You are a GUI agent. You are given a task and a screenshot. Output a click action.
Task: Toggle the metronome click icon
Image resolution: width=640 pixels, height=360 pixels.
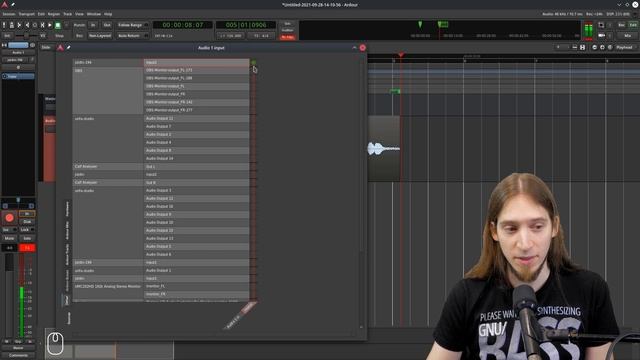[x=11, y=25]
